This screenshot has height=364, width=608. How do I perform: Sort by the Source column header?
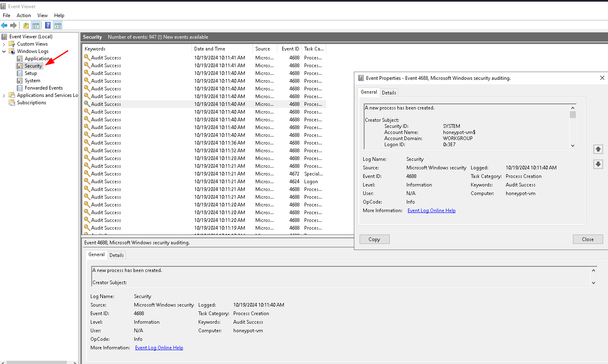(x=265, y=49)
